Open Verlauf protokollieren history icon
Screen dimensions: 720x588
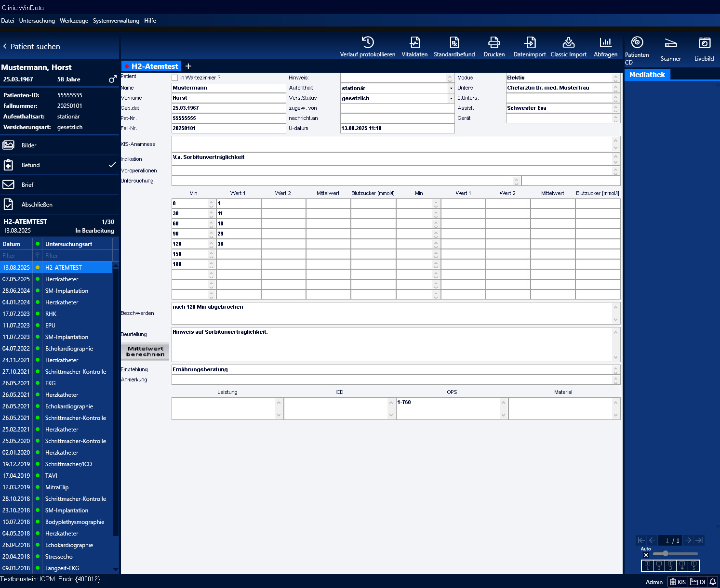368,42
